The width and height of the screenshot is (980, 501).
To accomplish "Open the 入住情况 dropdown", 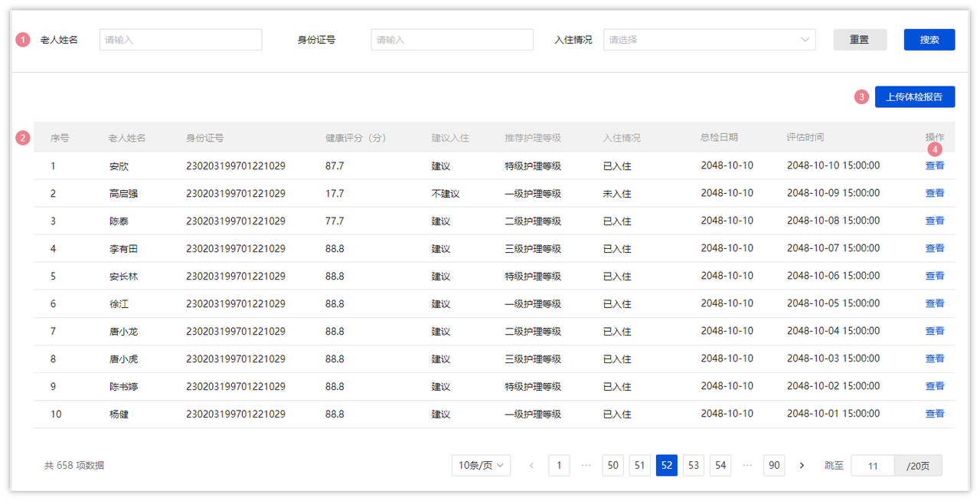I will point(709,40).
